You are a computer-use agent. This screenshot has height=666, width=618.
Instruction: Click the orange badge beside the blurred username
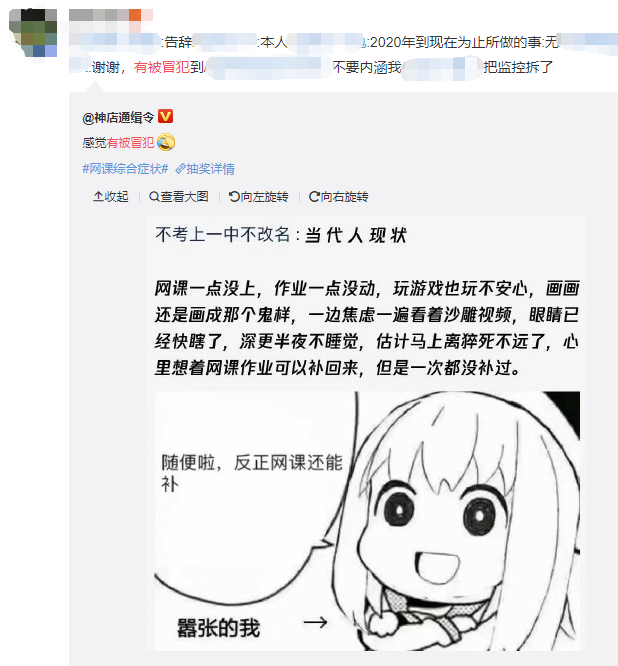135,14
